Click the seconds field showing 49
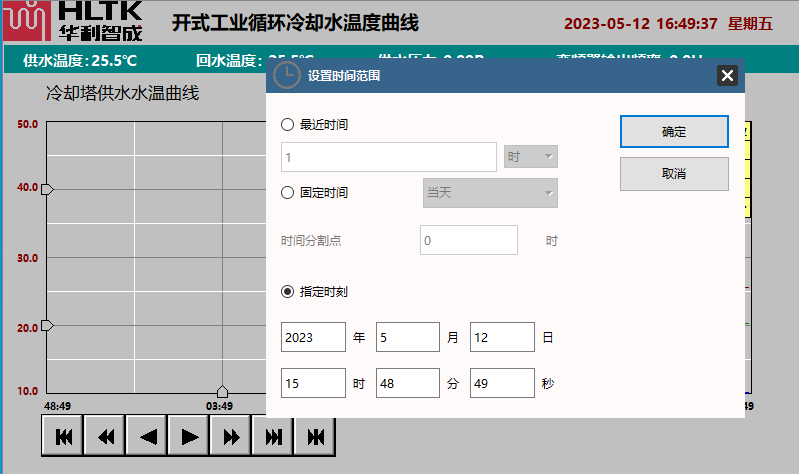The height and width of the screenshot is (474, 799). tap(502, 383)
